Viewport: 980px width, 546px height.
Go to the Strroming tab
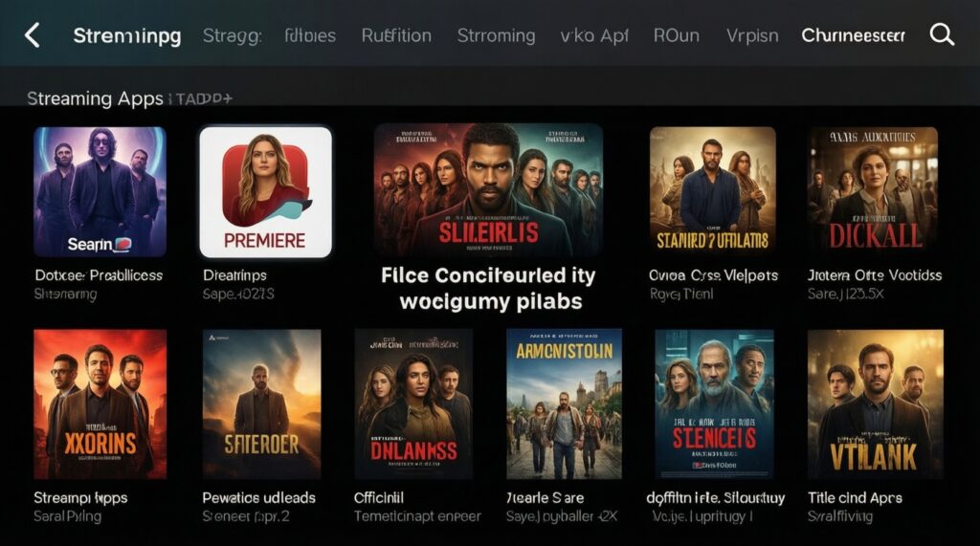[x=496, y=35]
